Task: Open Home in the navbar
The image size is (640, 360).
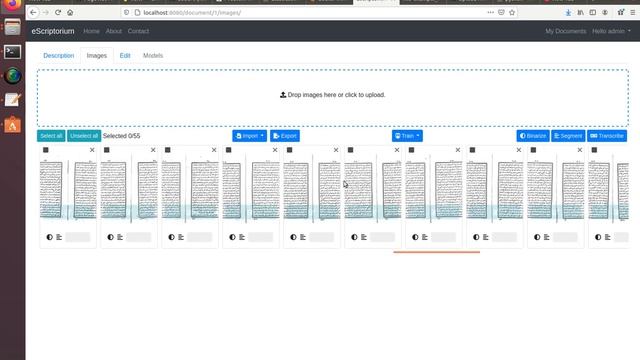Action: 91,31
